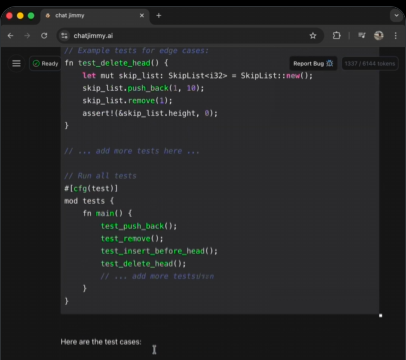The height and width of the screenshot is (360, 406).
Task: Click the chatjimmy.ai address bar
Action: 190,36
